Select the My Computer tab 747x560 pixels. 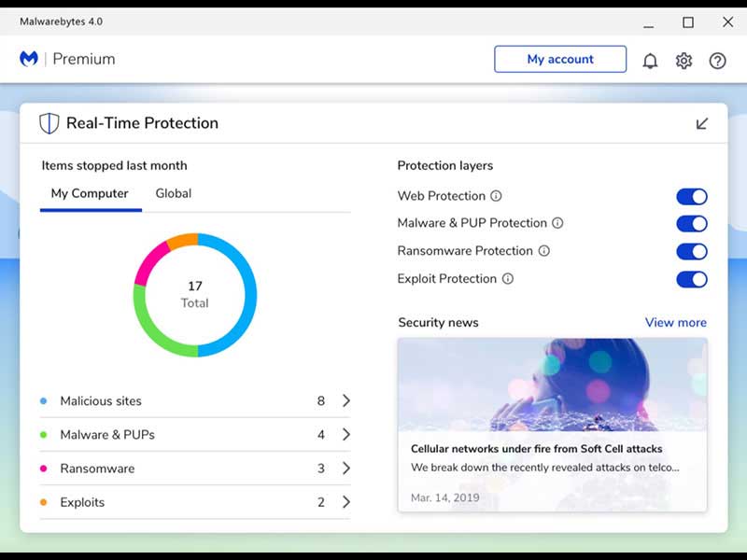tap(90, 193)
